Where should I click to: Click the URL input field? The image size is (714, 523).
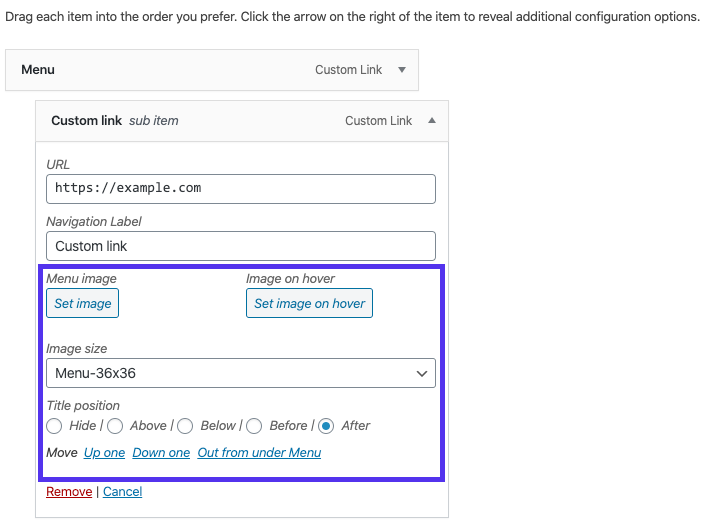241,189
